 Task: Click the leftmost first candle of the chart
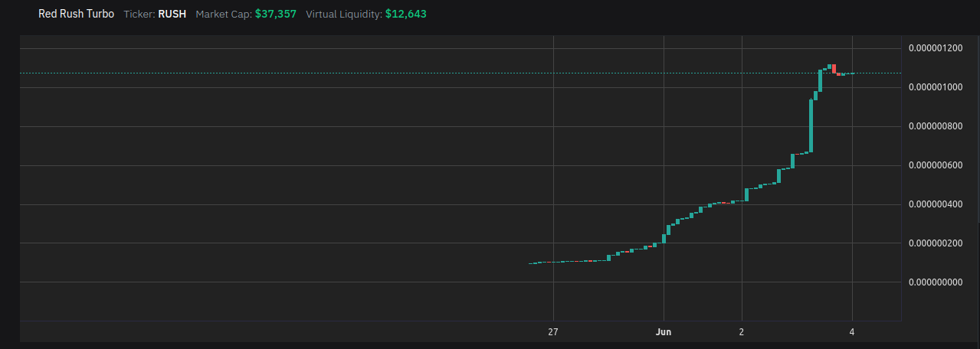pyautogui.click(x=530, y=263)
